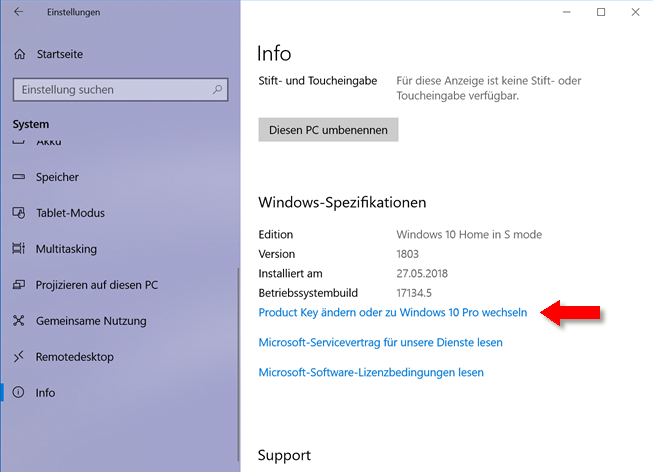
Task: Click the Installiert am label
Action: point(290,274)
